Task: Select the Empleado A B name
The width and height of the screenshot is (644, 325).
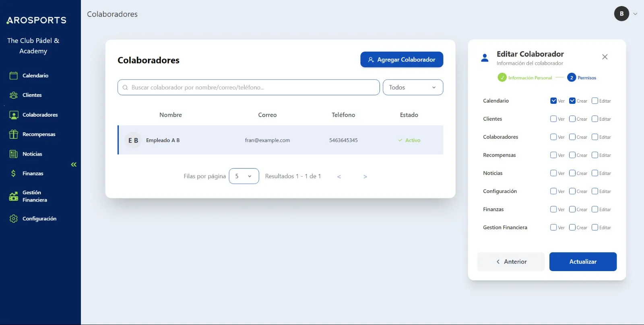Action: [x=163, y=140]
